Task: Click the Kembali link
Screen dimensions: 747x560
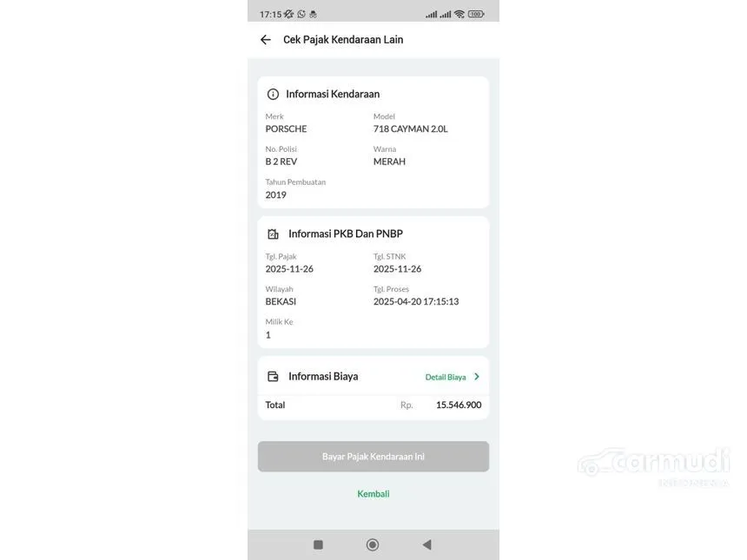Action: [x=373, y=494]
